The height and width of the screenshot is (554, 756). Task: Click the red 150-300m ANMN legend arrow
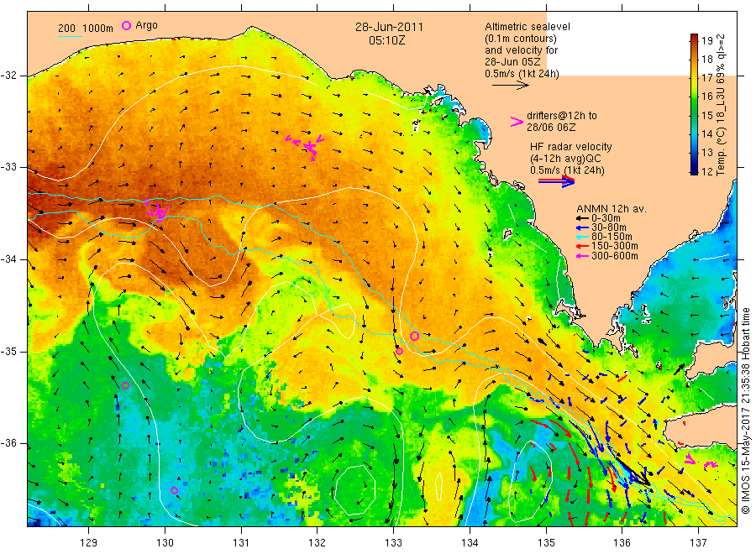click(x=582, y=246)
